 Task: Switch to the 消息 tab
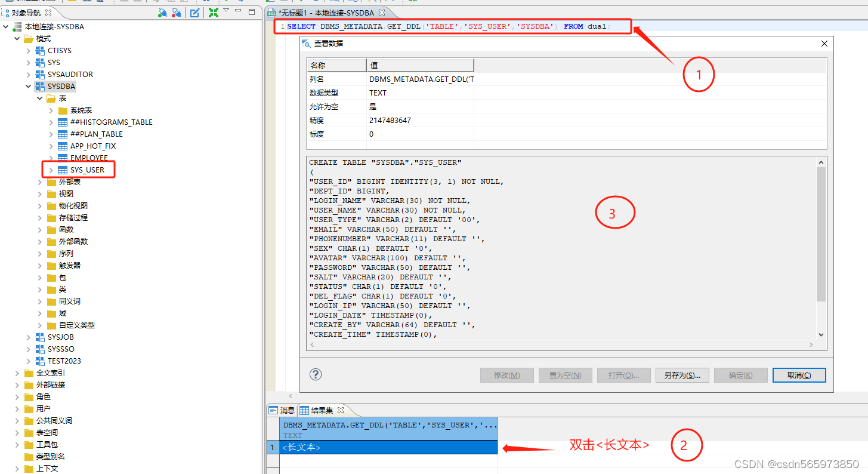tap(280, 410)
